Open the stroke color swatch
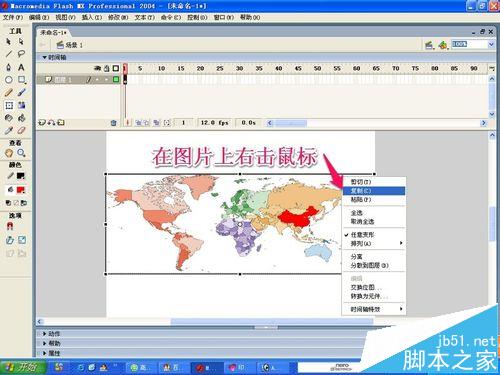Viewport: 500px width, 375px height. tap(21, 176)
